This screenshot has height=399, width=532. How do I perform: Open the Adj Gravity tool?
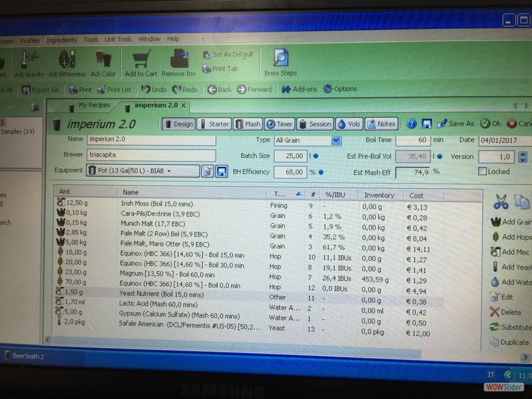click(x=30, y=63)
